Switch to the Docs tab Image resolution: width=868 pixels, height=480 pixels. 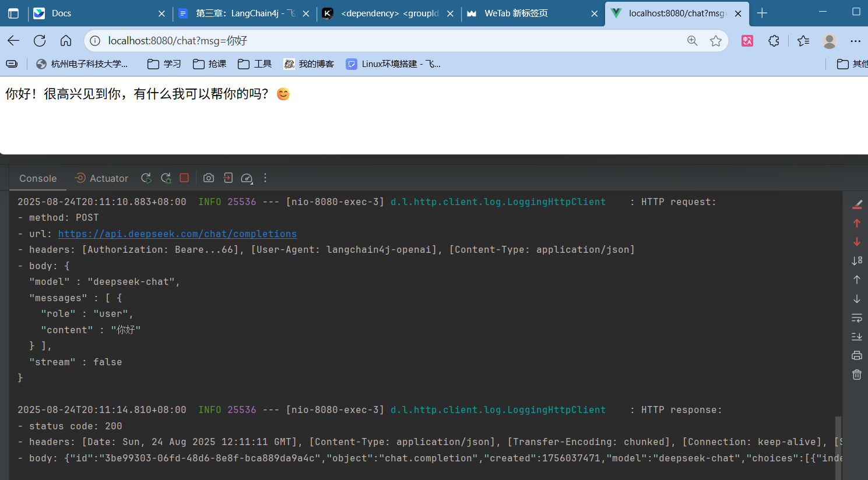[x=99, y=13]
